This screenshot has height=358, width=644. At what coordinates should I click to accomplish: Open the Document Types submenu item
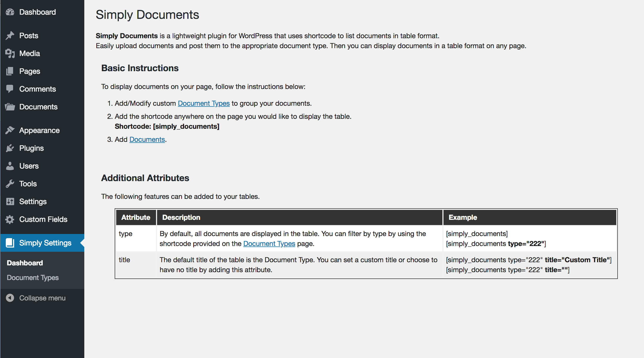(x=33, y=277)
